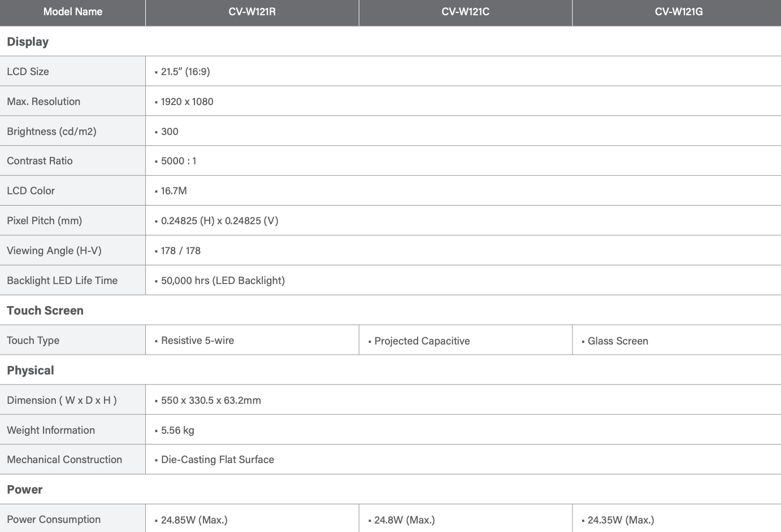Click the Pixel Pitch (mm) label
Image resolution: width=781 pixels, height=532 pixels.
(x=44, y=221)
